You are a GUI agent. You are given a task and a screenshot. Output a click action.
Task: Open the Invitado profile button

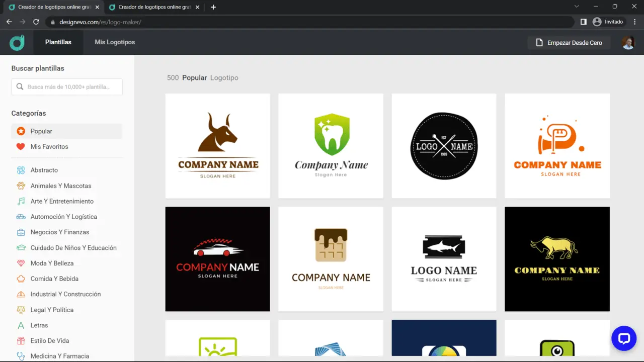[608, 22]
